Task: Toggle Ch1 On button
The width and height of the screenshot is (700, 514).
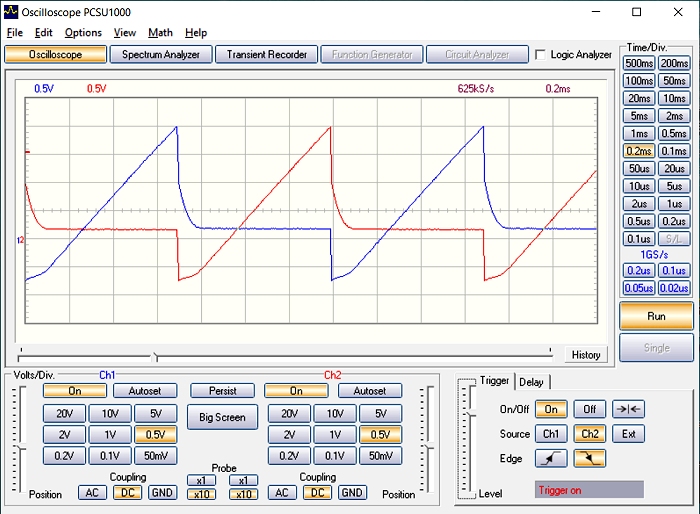Action: pyautogui.click(x=75, y=391)
